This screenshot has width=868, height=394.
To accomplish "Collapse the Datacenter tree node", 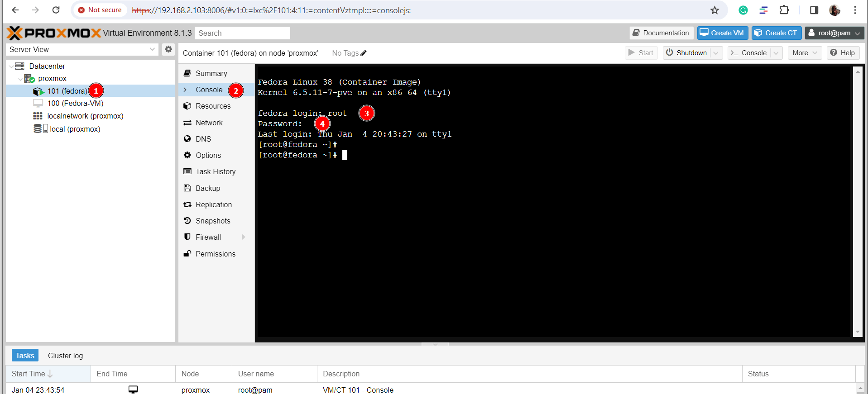I will pyautogui.click(x=11, y=66).
